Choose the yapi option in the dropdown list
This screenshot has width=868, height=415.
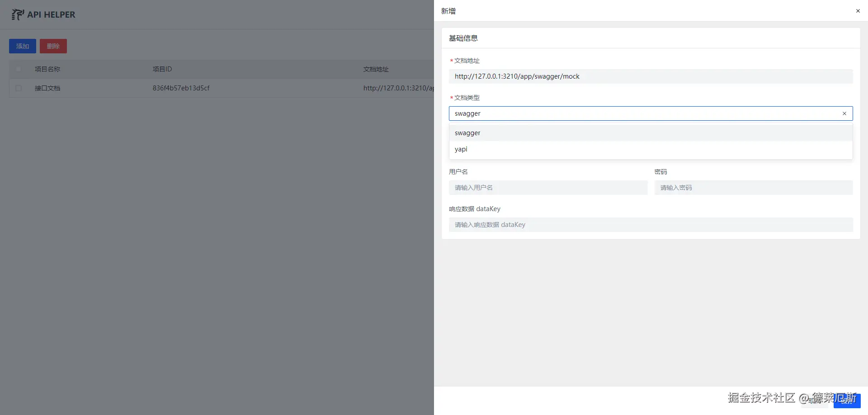[x=461, y=149]
